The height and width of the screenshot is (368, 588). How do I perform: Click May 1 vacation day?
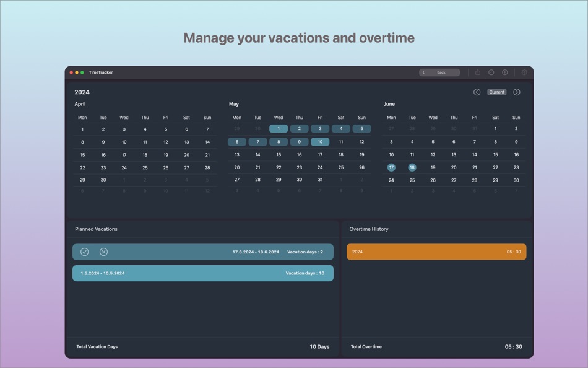pyautogui.click(x=279, y=129)
